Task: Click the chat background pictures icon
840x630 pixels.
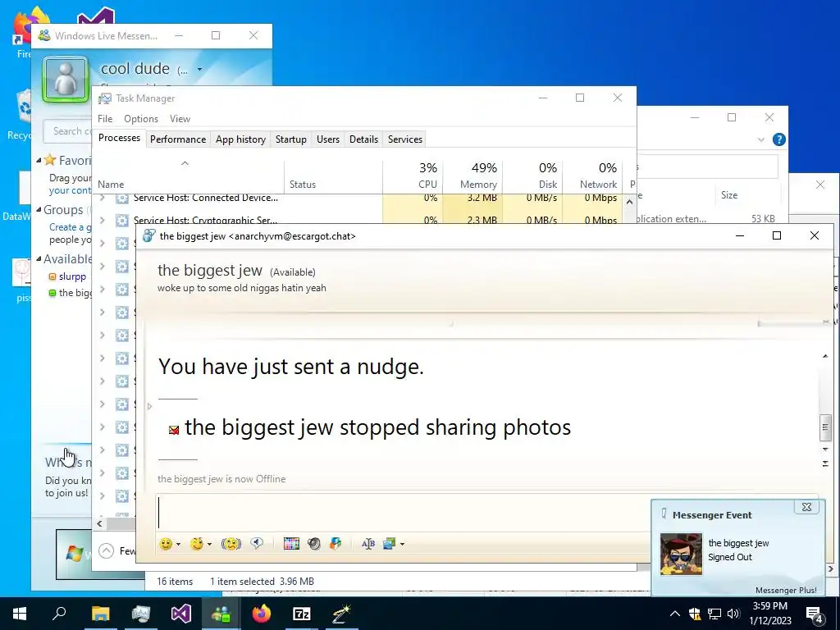Action: click(x=389, y=544)
